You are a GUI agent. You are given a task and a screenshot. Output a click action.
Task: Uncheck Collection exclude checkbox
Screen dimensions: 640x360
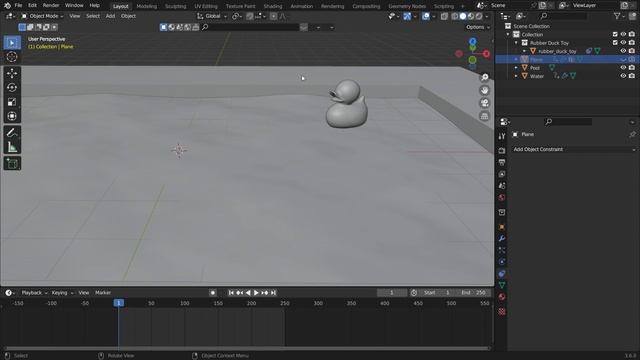[615, 34]
